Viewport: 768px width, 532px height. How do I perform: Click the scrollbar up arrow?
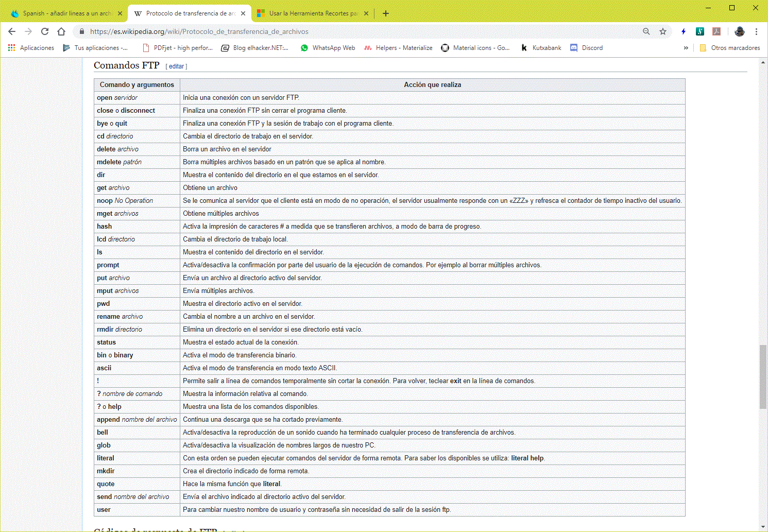tap(763, 62)
